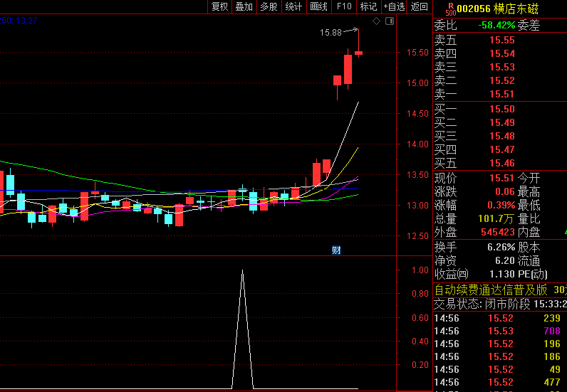Click the 委差 label

tap(529, 26)
